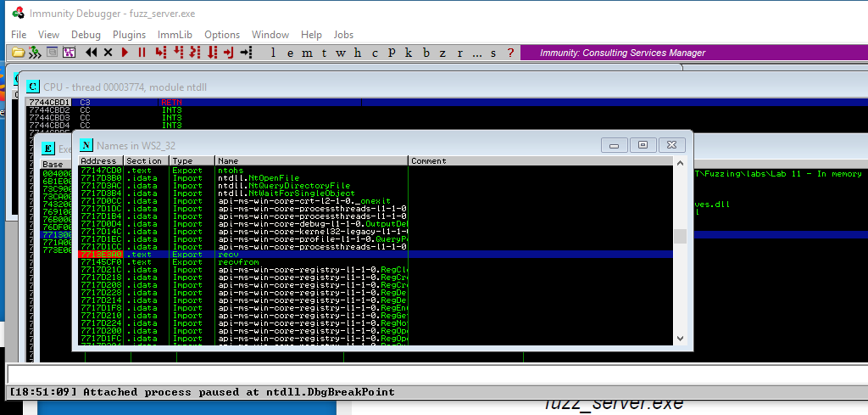This screenshot has height=415, width=868.
Task: Show CPU window via 'c' button
Action: click(375, 53)
